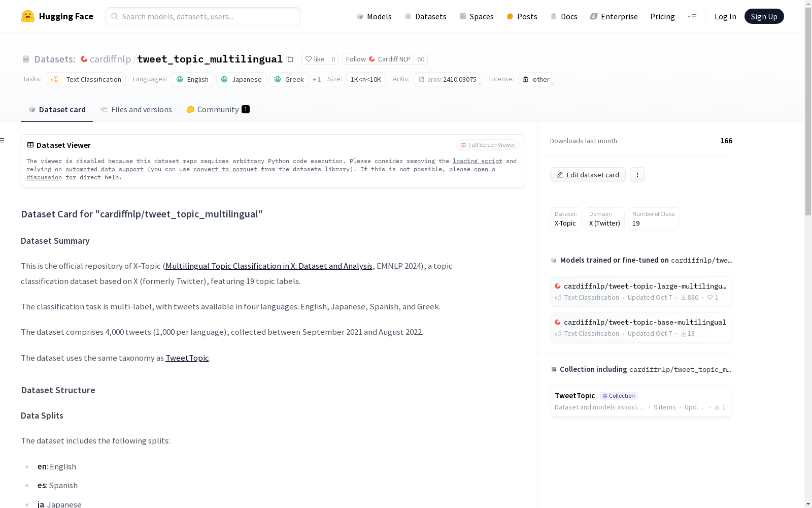Click the Datasets breadcrumb icon
812x508 pixels.
[26, 59]
